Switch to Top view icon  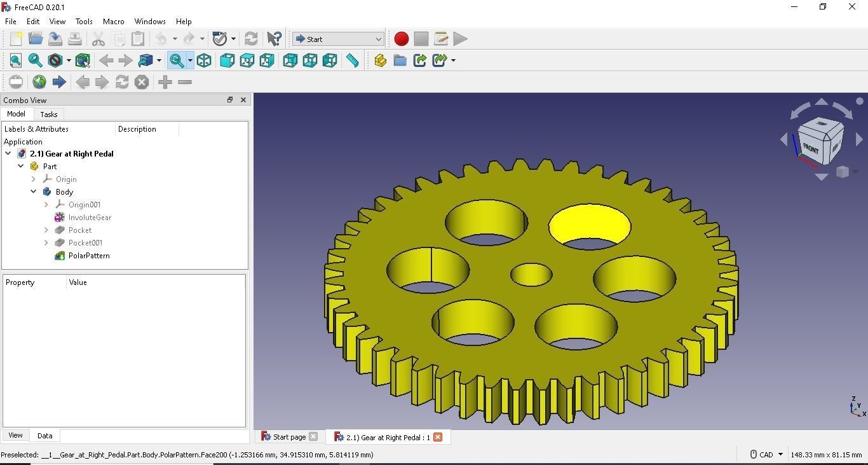[x=247, y=60]
